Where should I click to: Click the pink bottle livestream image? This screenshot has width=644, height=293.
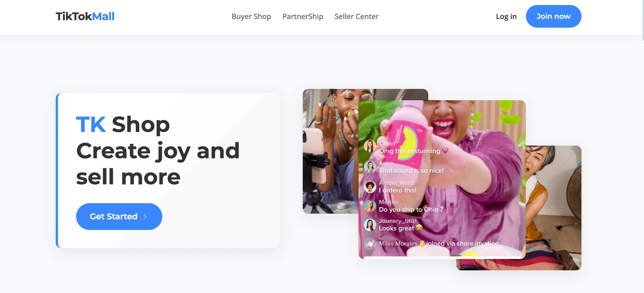442,179
